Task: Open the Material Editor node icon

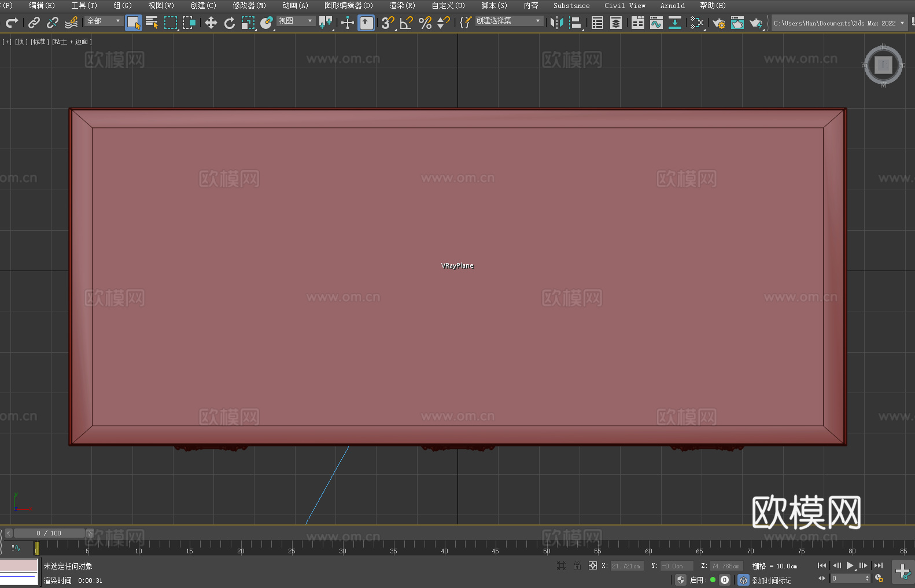Action: (x=697, y=23)
